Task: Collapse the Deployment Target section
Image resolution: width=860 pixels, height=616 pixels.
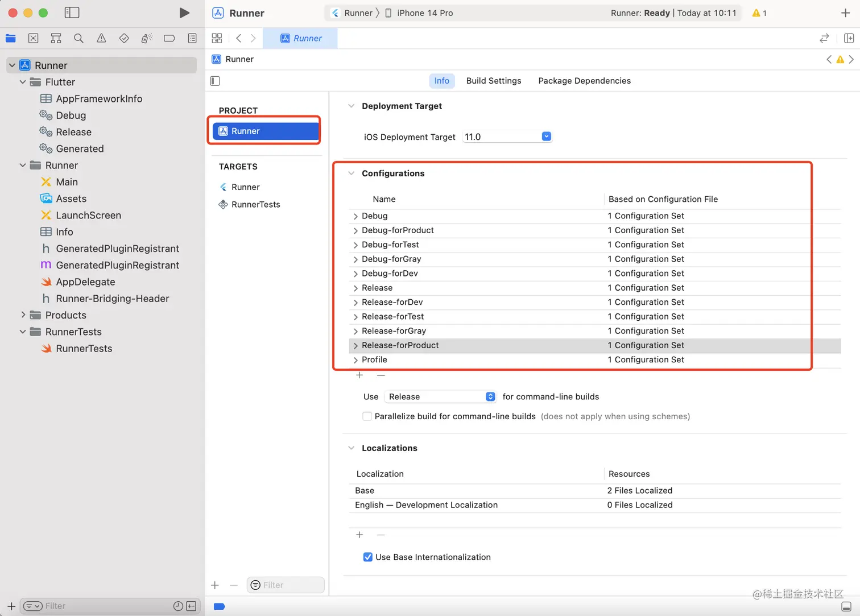Action: 351,106
